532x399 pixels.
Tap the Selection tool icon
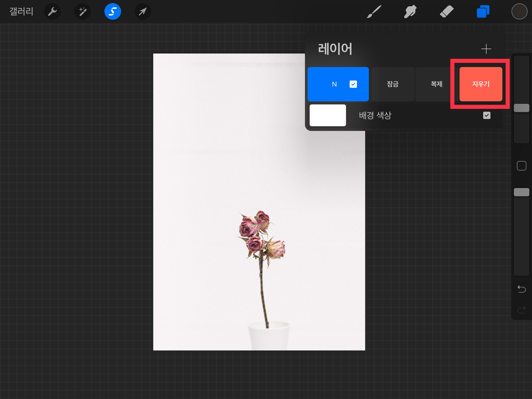(112, 11)
